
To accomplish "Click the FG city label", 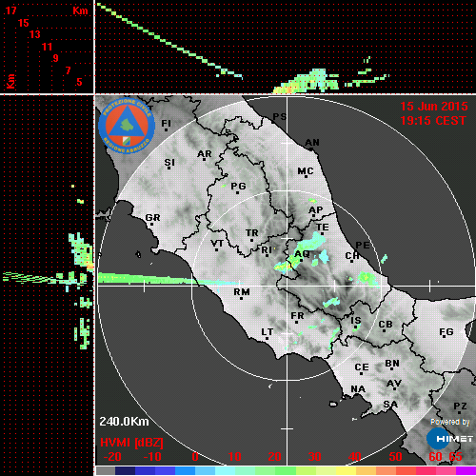I will pyautogui.click(x=446, y=332).
